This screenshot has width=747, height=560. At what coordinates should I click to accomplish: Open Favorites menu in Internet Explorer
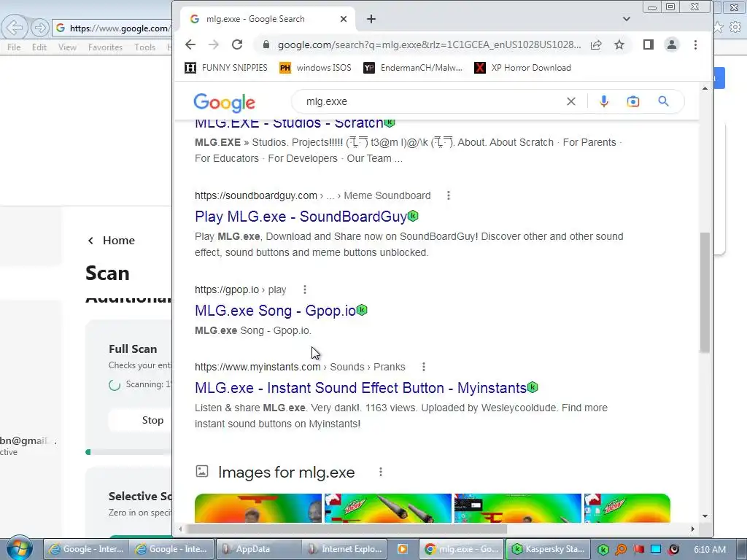click(x=105, y=47)
